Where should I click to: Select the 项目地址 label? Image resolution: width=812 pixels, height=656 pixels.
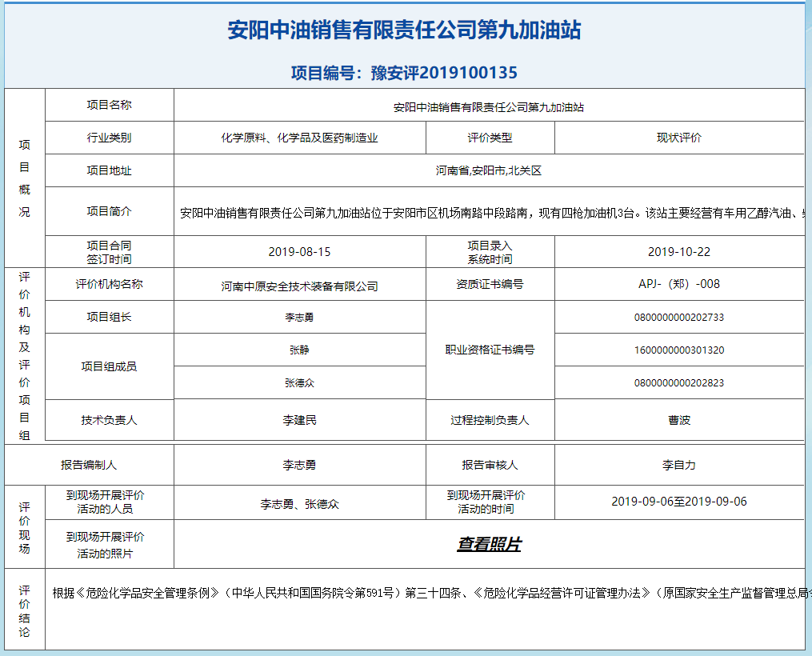[x=110, y=170]
